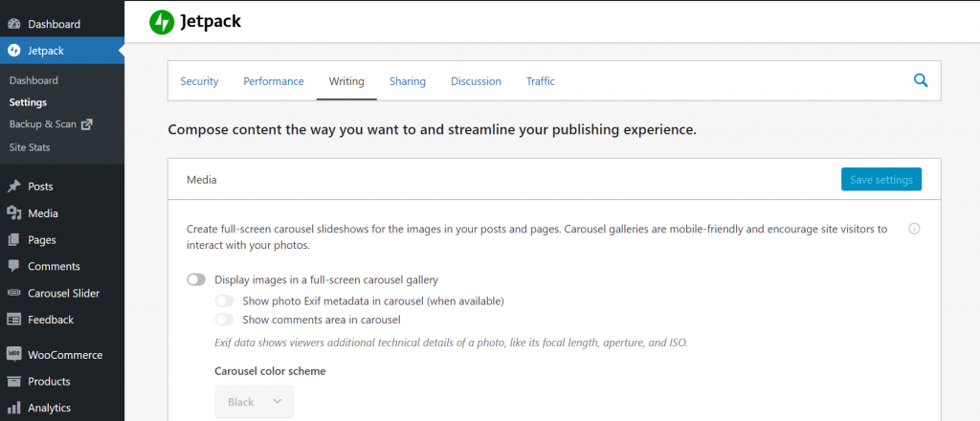Open the Carousel Slider menu label
This screenshot has width=980, height=421.
click(x=64, y=293)
